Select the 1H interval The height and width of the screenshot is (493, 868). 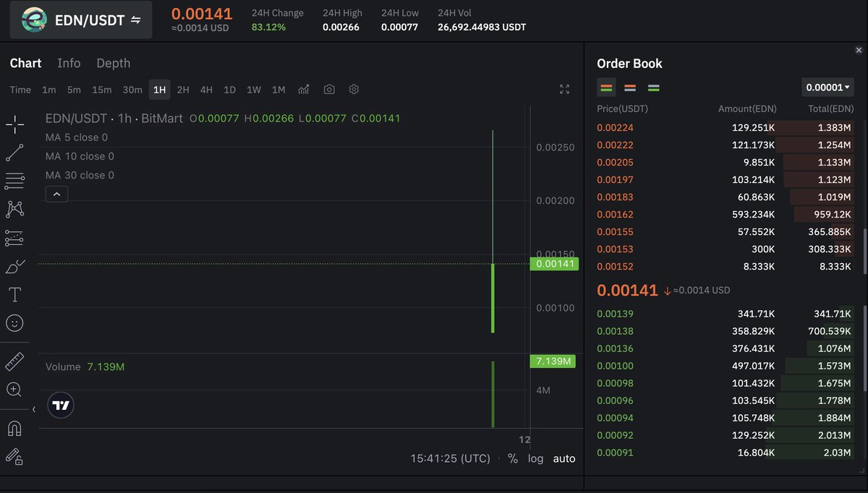160,90
